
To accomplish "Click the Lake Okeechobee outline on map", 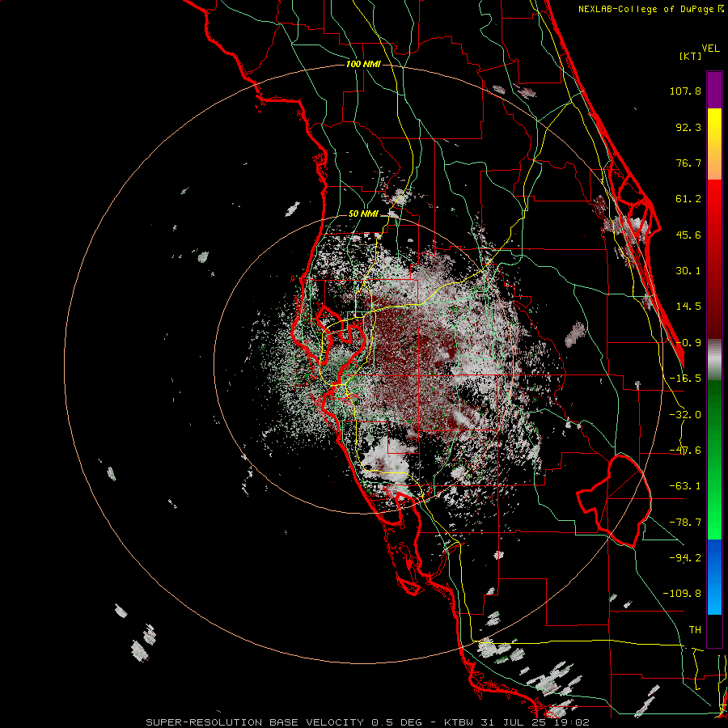I will coord(614,501).
